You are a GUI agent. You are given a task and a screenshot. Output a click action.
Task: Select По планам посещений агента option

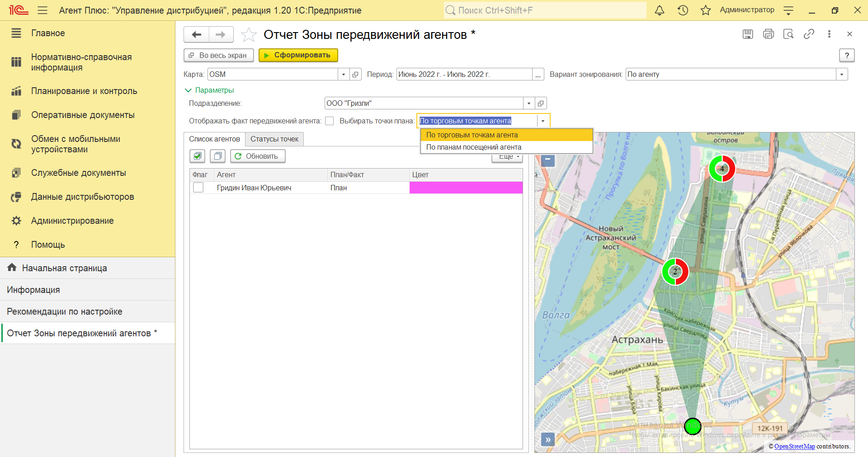[507, 147]
